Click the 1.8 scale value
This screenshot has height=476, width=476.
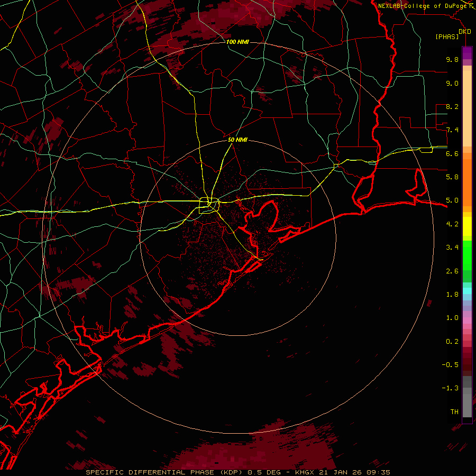[452, 295]
